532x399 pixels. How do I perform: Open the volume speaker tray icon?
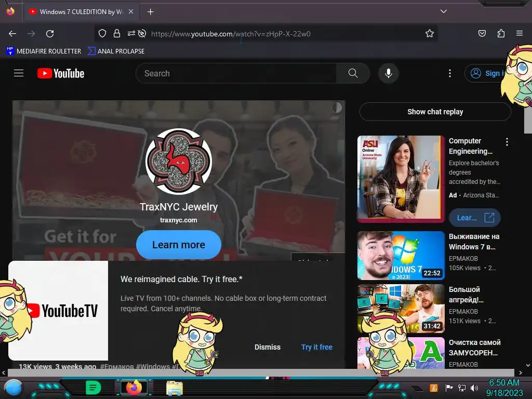[x=474, y=388]
